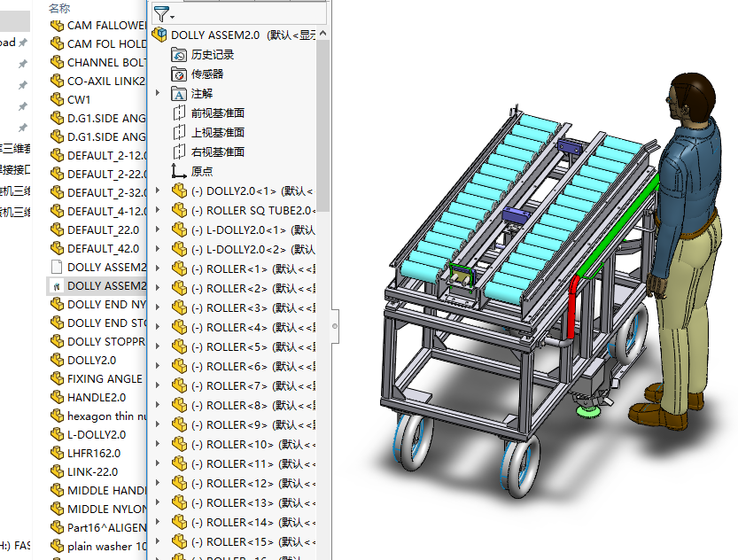Sort files by the 名称 column header
738x560 pixels.
point(59,7)
